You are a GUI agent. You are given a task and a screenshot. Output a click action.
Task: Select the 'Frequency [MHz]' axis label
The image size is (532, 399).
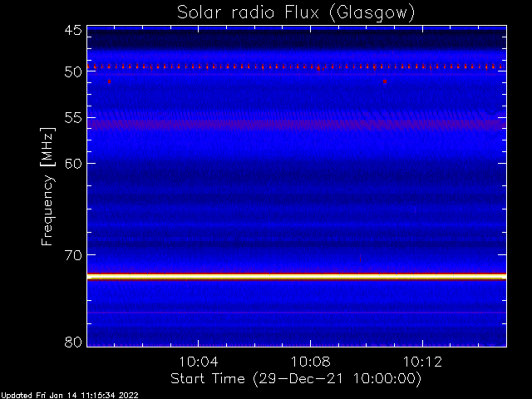[47, 186]
